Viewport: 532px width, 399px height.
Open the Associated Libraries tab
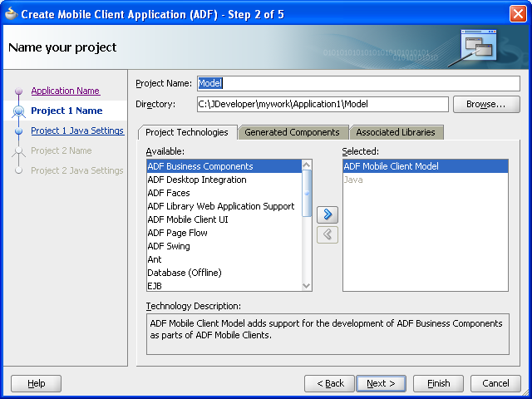pyautogui.click(x=396, y=132)
